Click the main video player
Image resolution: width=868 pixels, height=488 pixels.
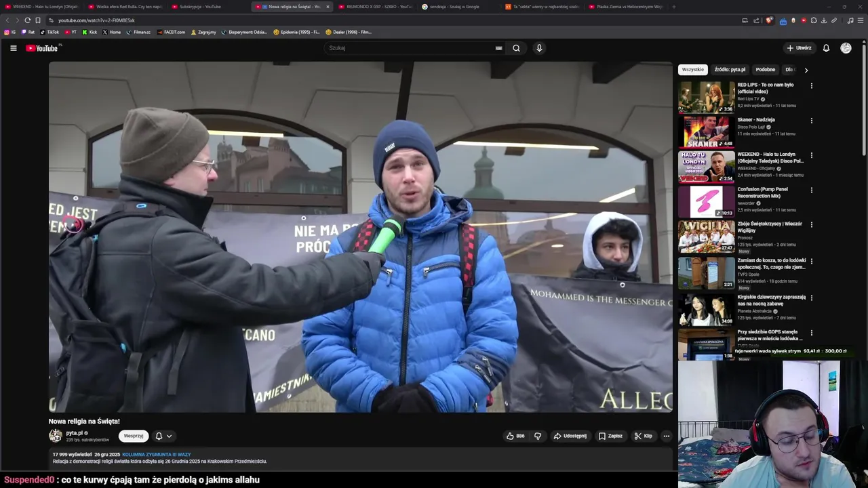tap(361, 237)
